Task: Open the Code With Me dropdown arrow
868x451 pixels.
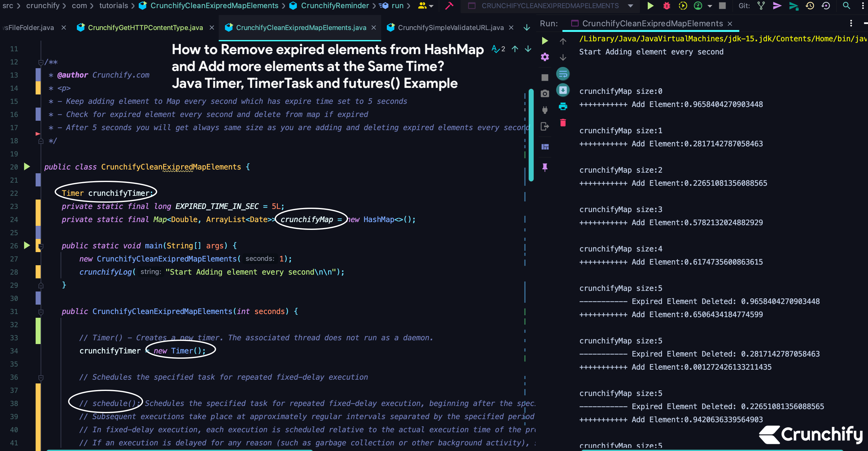Action: [431, 6]
